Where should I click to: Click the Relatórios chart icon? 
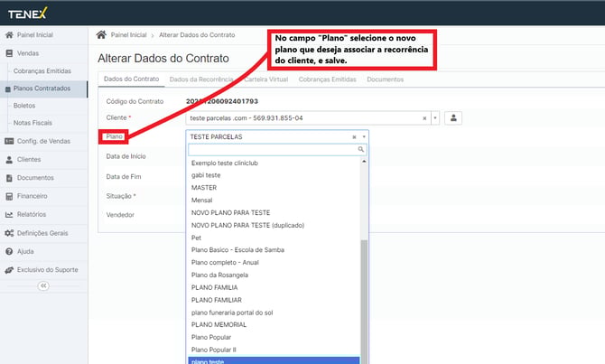pos(9,214)
